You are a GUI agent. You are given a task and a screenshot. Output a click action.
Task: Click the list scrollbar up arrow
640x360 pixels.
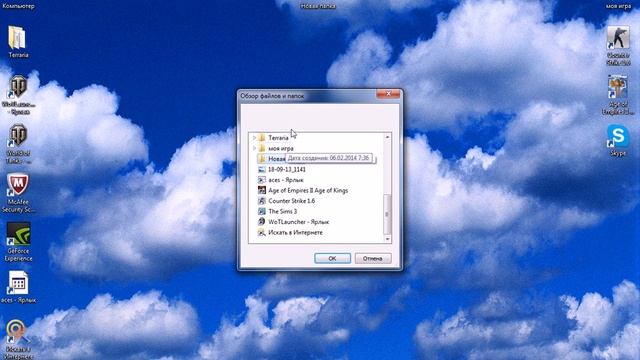[x=387, y=137]
